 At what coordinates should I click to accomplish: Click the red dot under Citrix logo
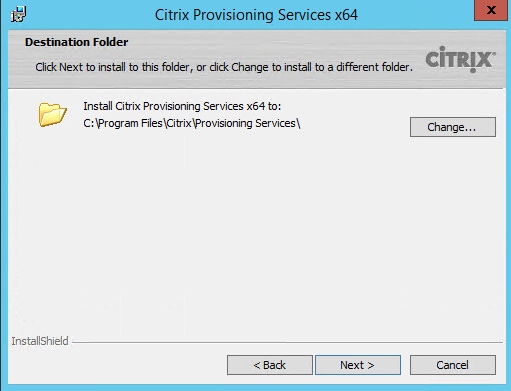[x=473, y=70]
